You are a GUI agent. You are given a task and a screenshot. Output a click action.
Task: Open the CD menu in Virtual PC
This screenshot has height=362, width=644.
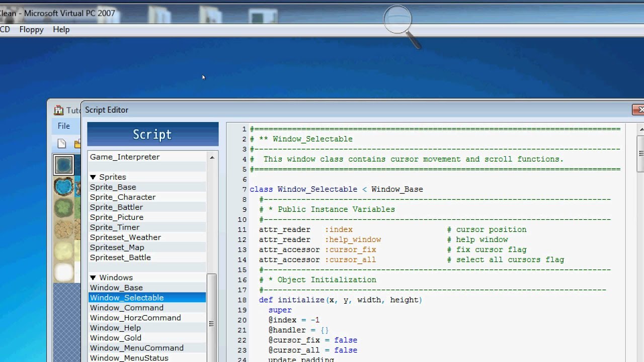click(x=5, y=29)
